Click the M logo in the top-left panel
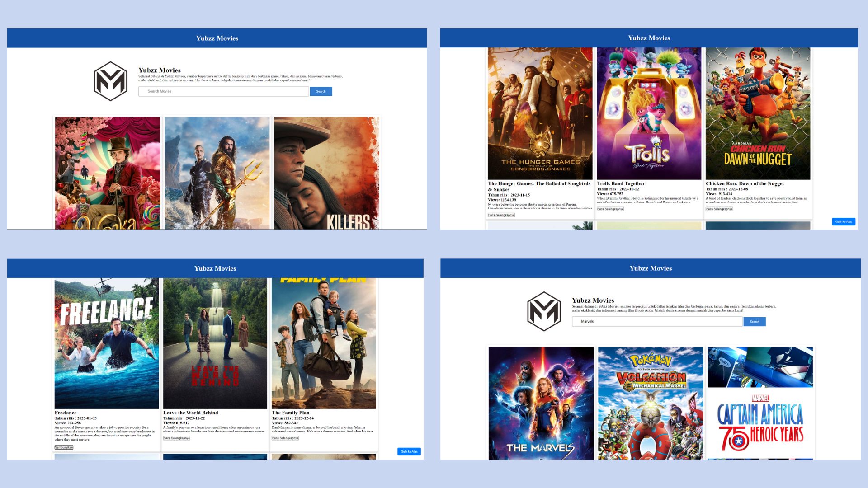The height and width of the screenshot is (488, 868). coord(111,81)
